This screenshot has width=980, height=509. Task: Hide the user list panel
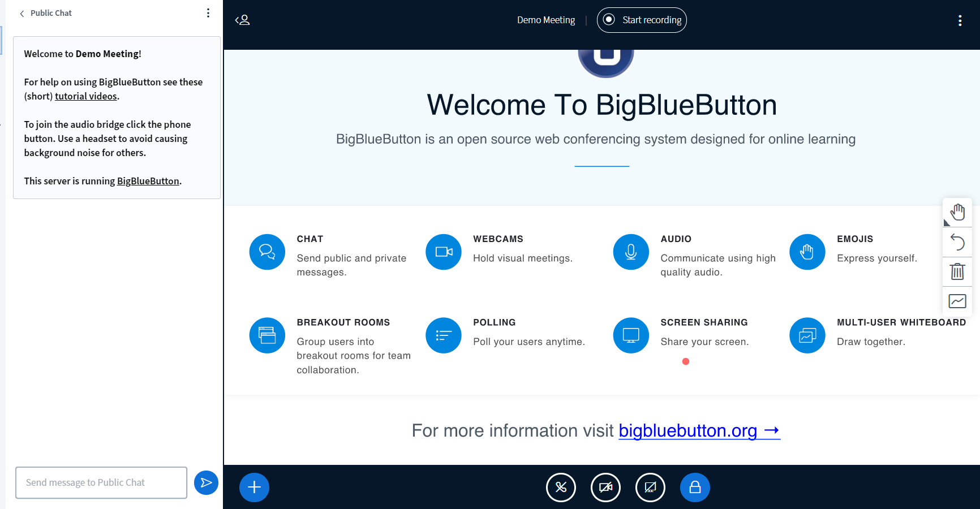pyautogui.click(x=243, y=20)
